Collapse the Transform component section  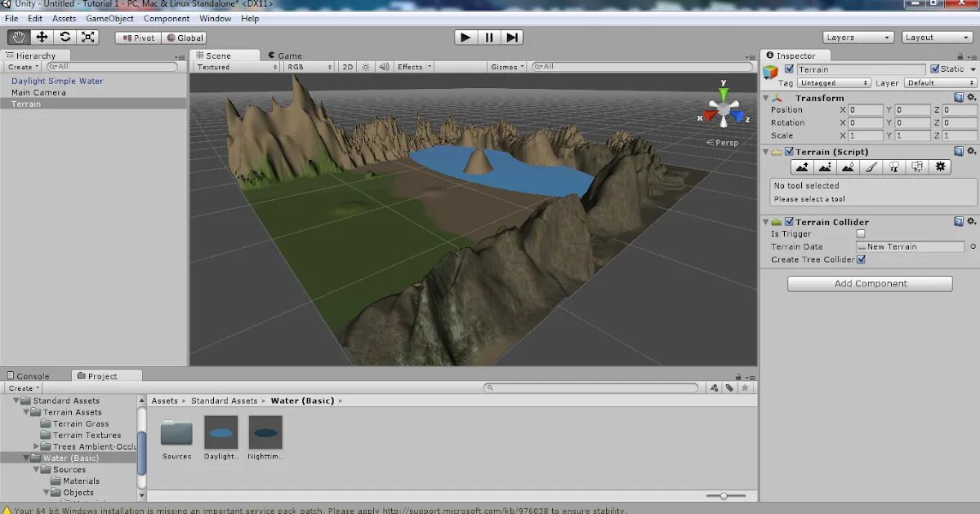(766, 98)
